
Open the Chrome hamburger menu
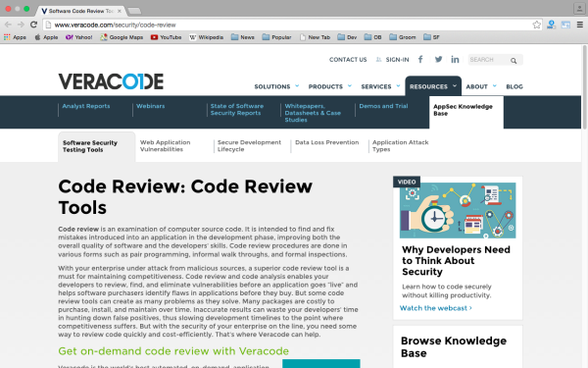click(580, 25)
